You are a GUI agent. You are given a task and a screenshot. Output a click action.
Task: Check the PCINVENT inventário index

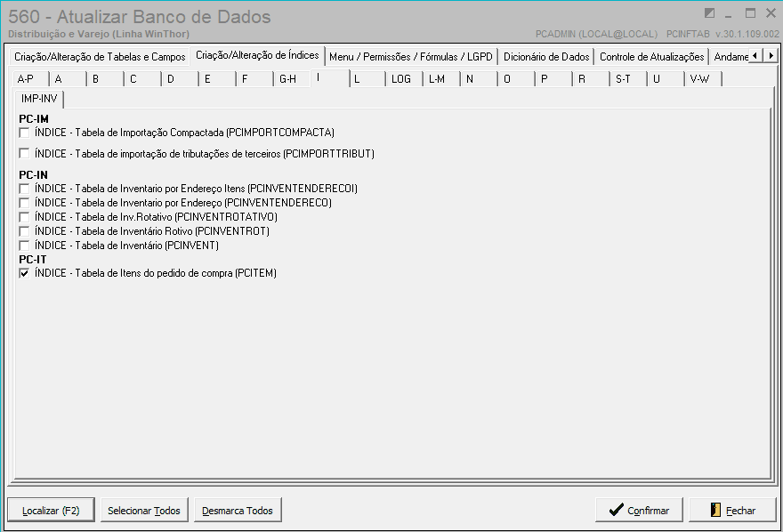click(22, 245)
